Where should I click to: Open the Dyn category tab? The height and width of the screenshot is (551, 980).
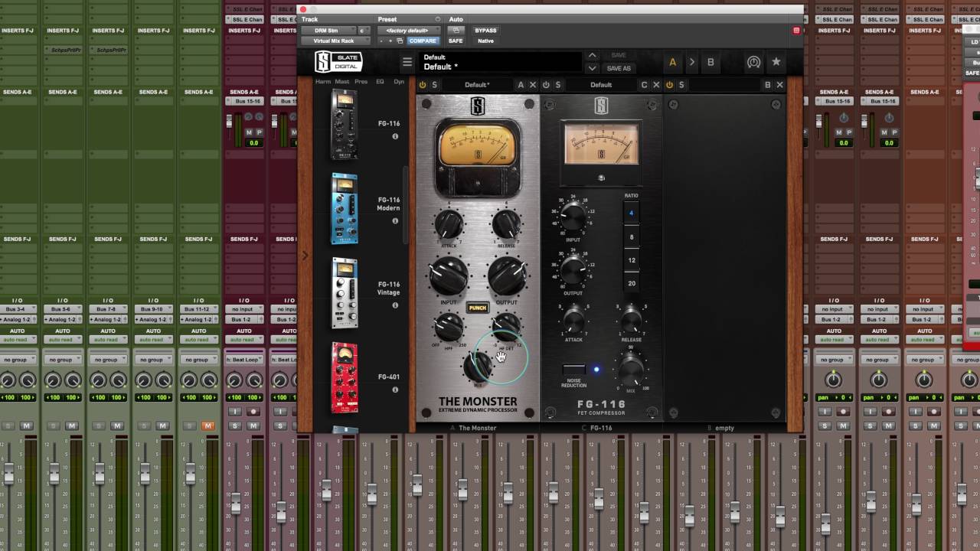click(399, 82)
